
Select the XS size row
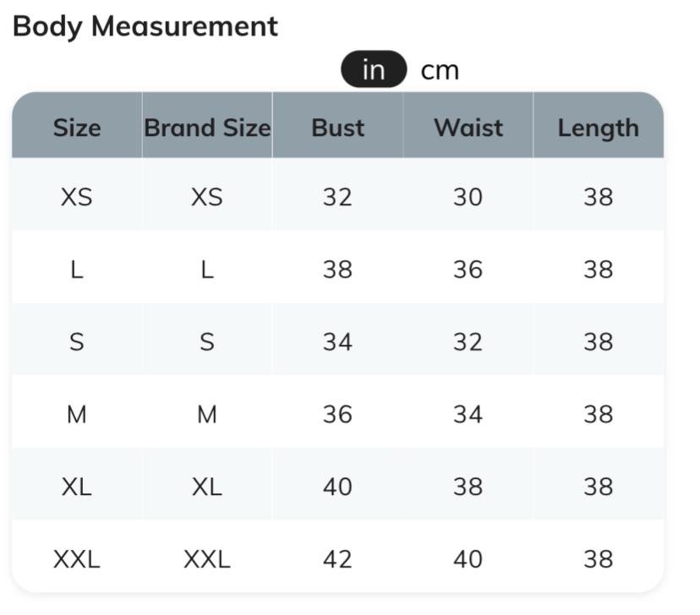[77, 197]
